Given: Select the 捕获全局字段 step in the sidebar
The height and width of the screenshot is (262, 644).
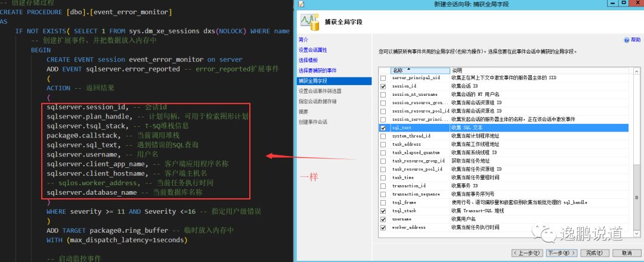Looking at the screenshot, I should (x=335, y=81).
